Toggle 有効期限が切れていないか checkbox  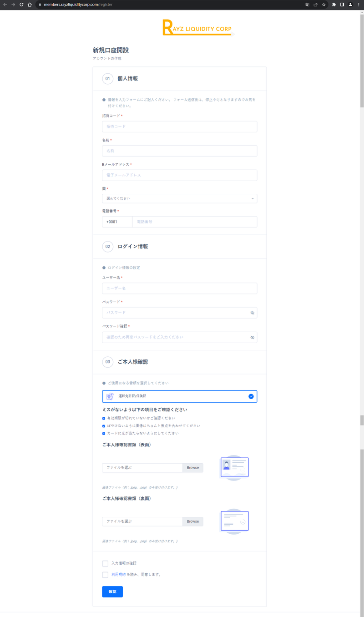(104, 418)
